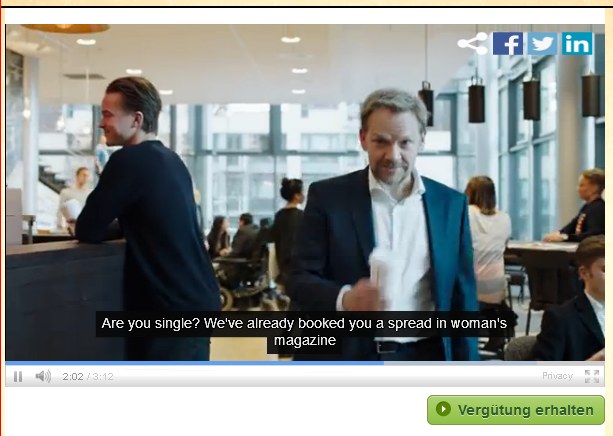This screenshot has height=436, width=613.
Task: Click the 3:12 total duration label
Action: (103, 377)
